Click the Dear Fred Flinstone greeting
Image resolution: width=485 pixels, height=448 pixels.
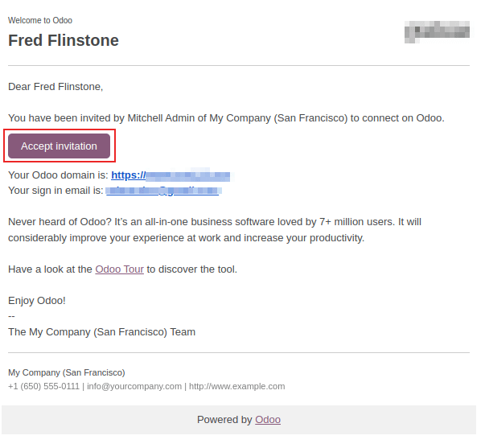(55, 86)
